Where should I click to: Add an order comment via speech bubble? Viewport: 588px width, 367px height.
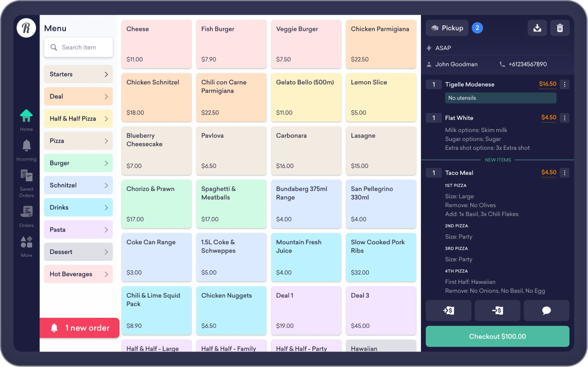click(546, 311)
